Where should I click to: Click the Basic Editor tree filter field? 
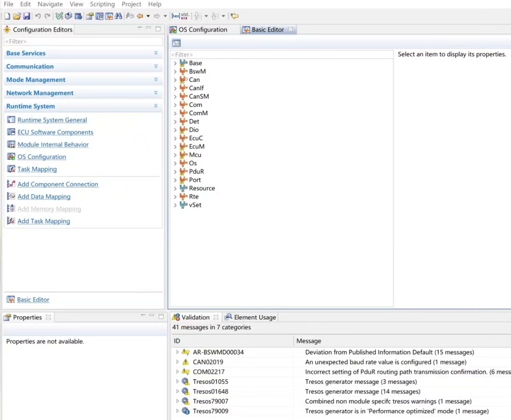(x=282, y=55)
